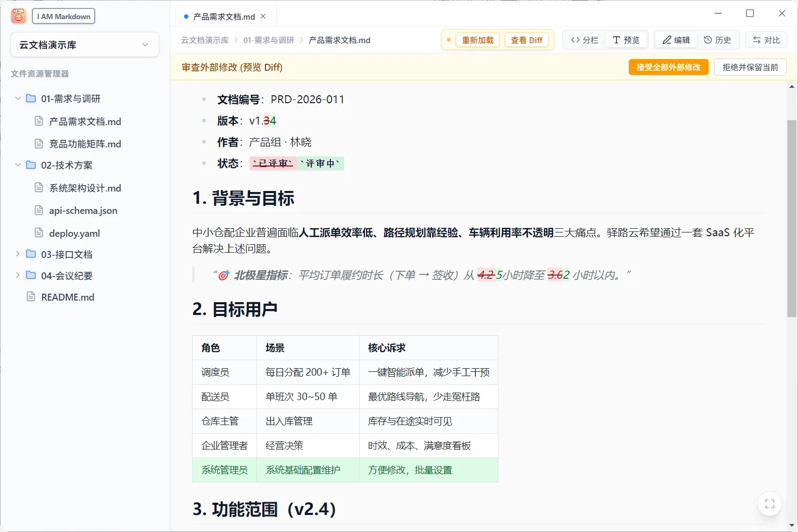Click the 1. 背景与目标 heading
Image resolution: width=798 pixels, height=532 pixels.
(243, 198)
